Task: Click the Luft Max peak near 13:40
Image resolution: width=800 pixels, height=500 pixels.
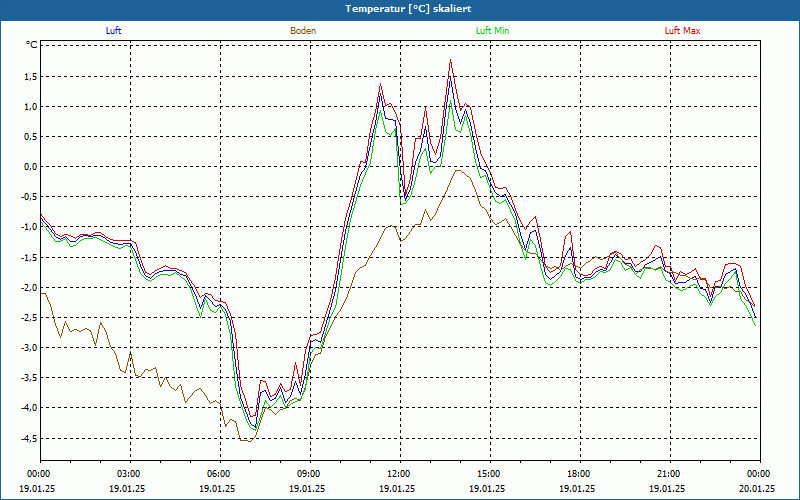Action: click(x=450, y=60)
